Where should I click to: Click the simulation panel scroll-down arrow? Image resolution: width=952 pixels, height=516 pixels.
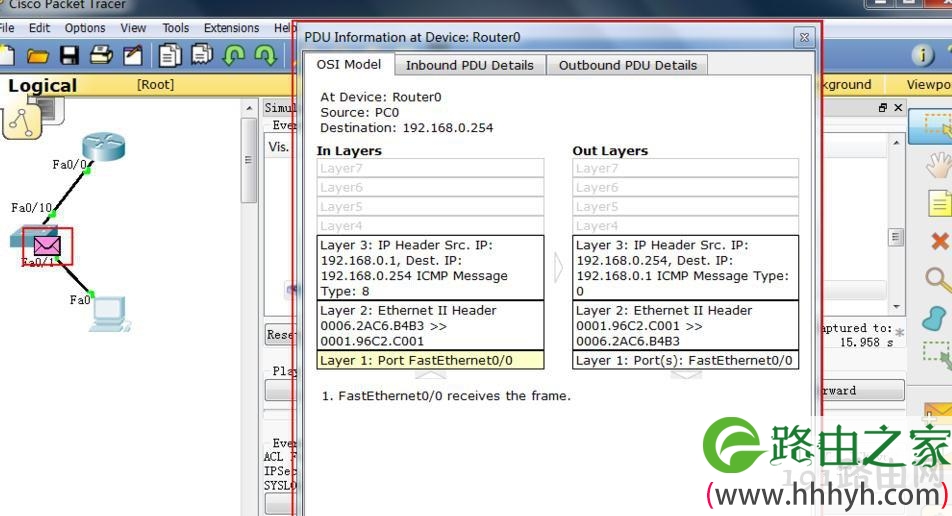click(x=896, y=307)
